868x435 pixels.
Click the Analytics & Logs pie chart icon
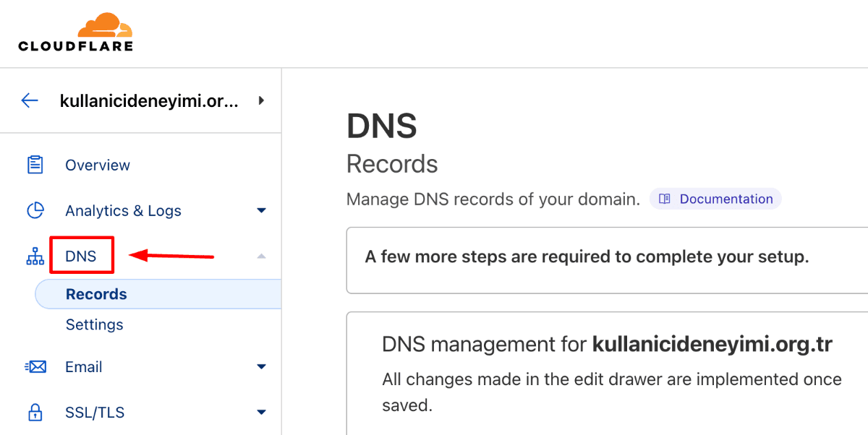[35, 210]
